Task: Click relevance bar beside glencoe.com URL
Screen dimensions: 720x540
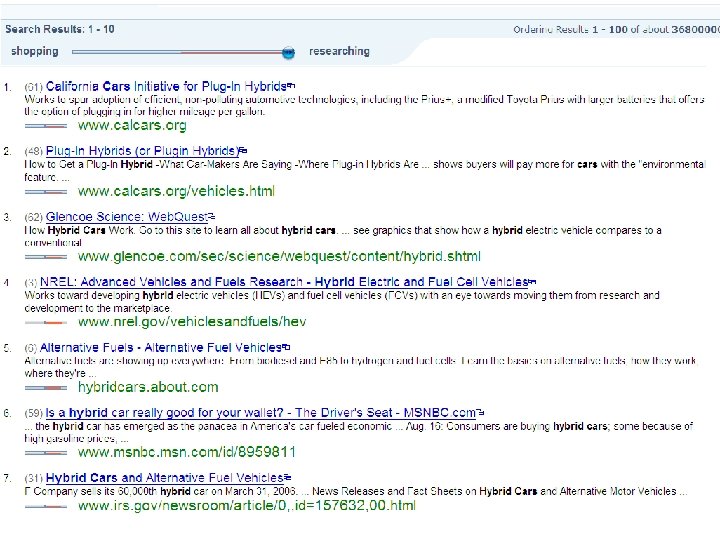Action: (46, 257)
